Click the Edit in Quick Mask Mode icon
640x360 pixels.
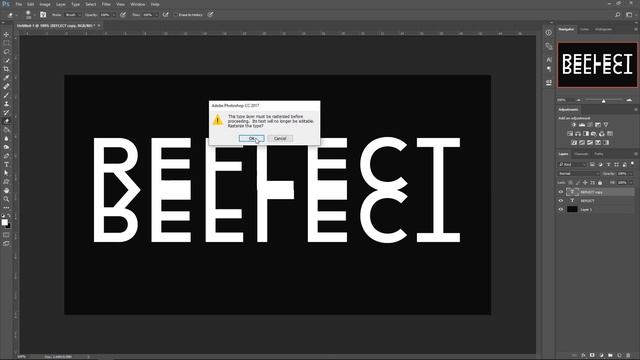pyautogui.click(x=6, y=235)
